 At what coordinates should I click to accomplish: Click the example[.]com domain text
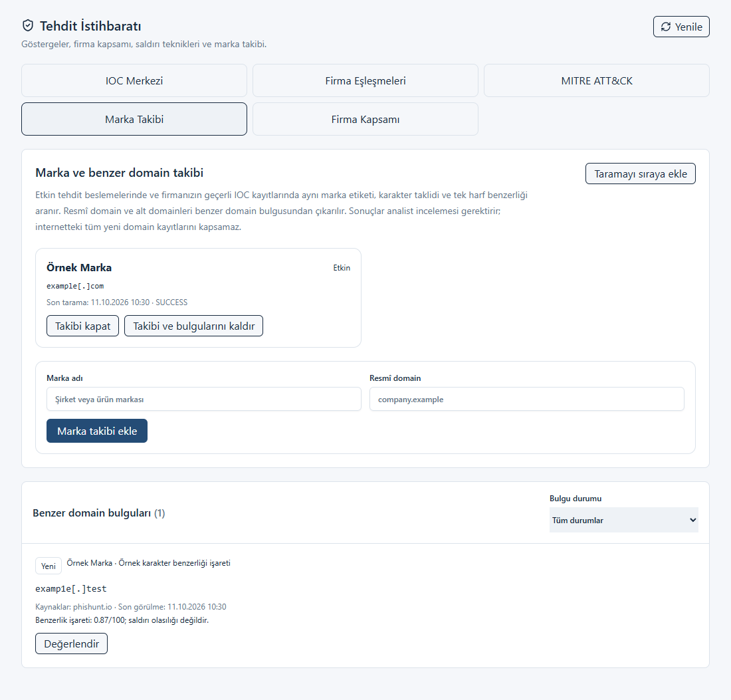pos(75,286)
